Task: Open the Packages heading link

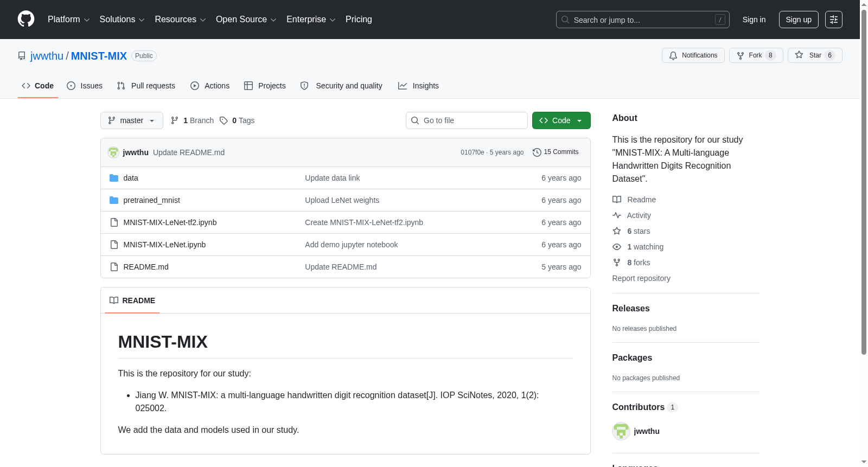Action: pyautogui.click(x=632, y=357)
